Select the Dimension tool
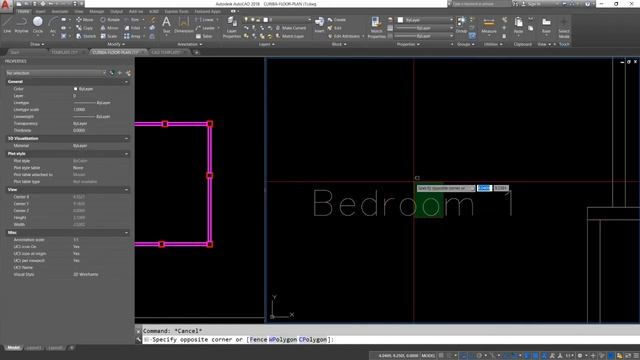640x360 pixels. [x=184, y=24]
